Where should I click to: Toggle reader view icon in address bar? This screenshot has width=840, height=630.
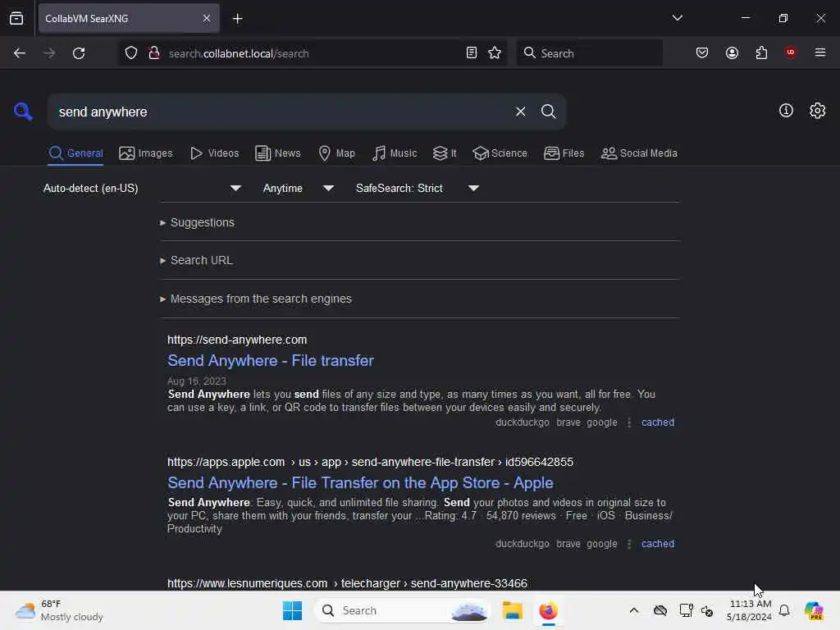click(x=472, y=53)
